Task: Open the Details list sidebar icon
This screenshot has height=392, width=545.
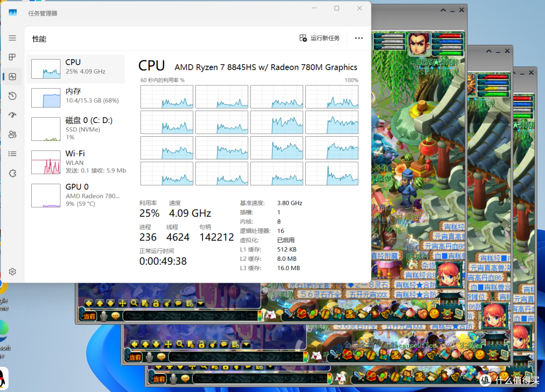Action: click(13, 153)
